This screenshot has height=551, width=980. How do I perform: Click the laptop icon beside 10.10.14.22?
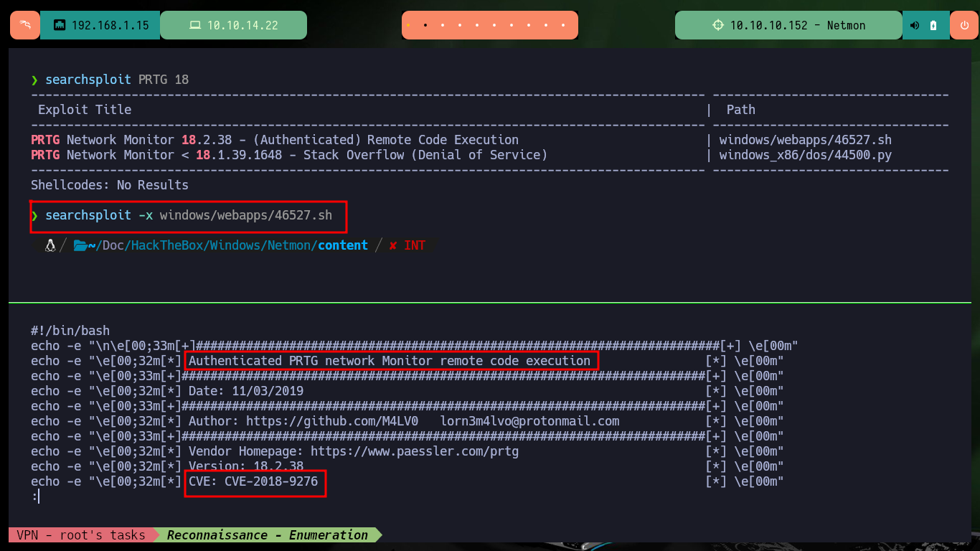(195, 25)
